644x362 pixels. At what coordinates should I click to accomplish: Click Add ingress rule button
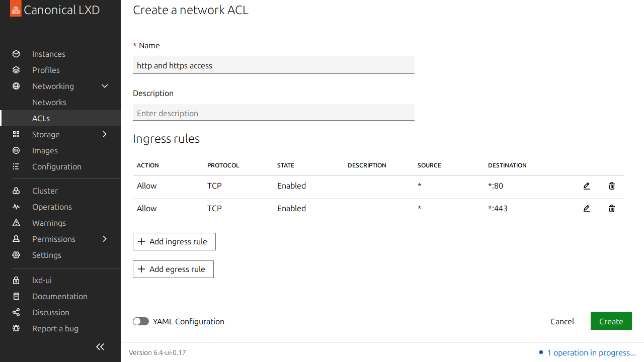click(x=174, y=241)
